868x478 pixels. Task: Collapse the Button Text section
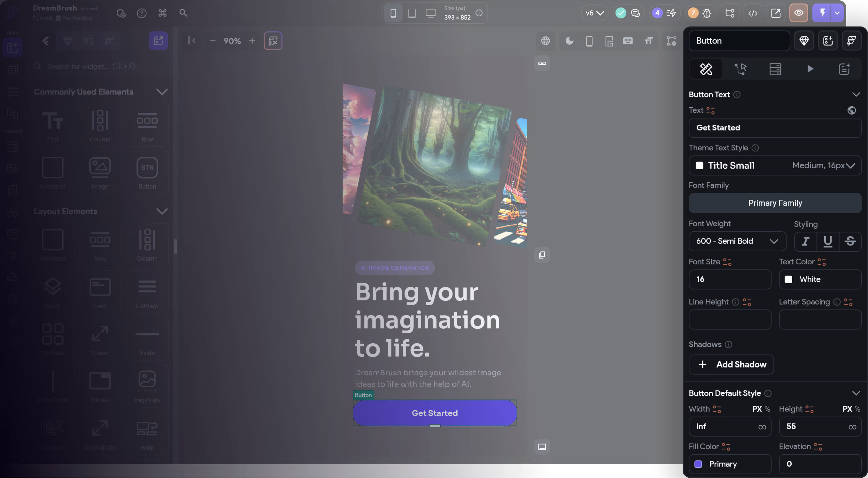click(856, 95)
